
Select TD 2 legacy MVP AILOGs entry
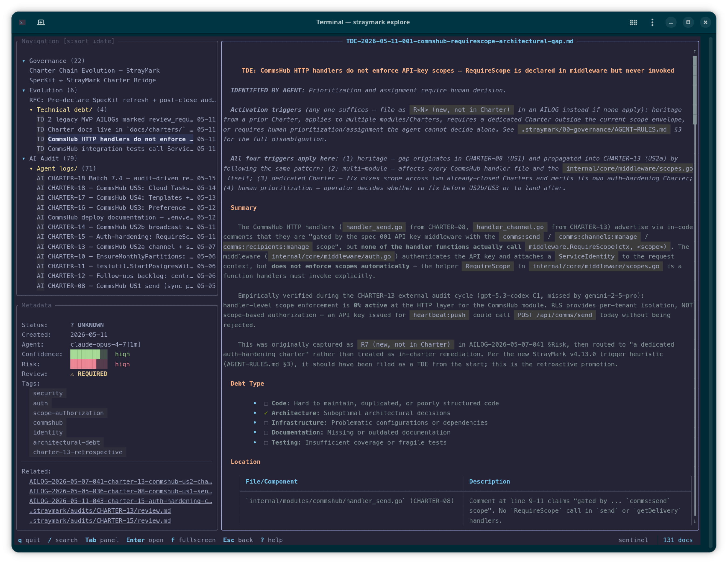(126, 120)
